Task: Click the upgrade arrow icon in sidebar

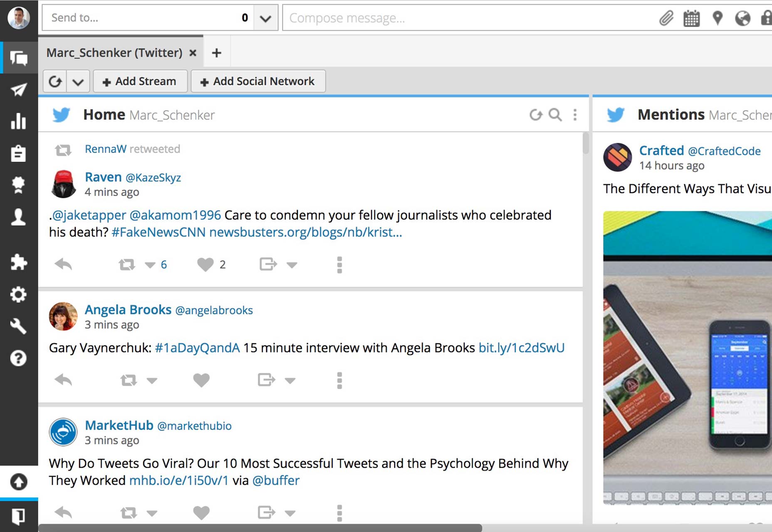Action: (x=19, y=482)
